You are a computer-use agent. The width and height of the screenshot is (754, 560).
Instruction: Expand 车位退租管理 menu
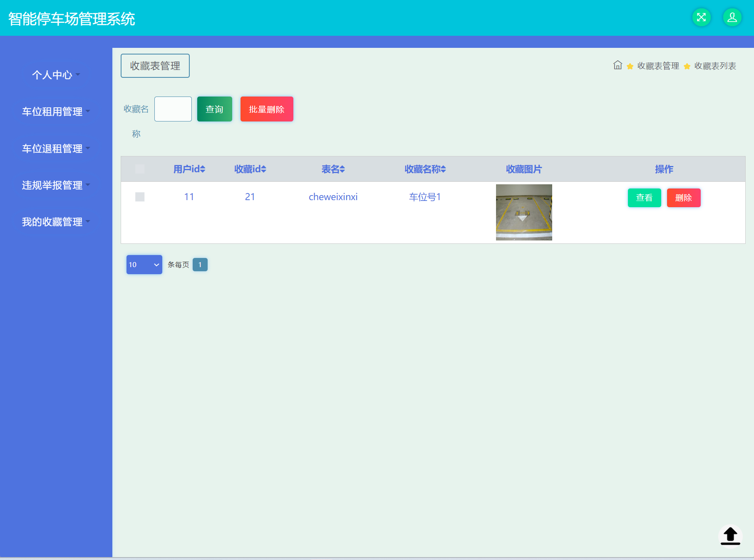tap(56, 149)
